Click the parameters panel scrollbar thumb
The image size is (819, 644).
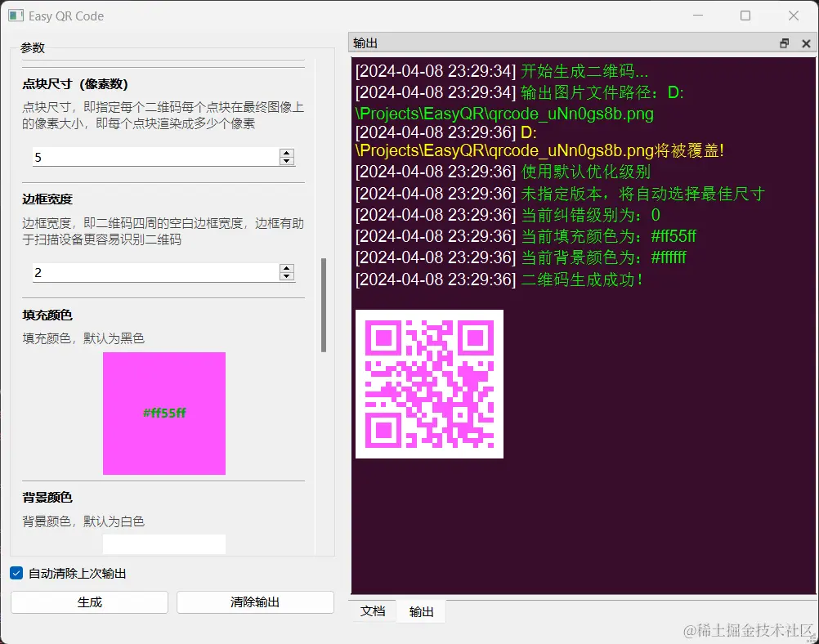click(x=324, y=305)
